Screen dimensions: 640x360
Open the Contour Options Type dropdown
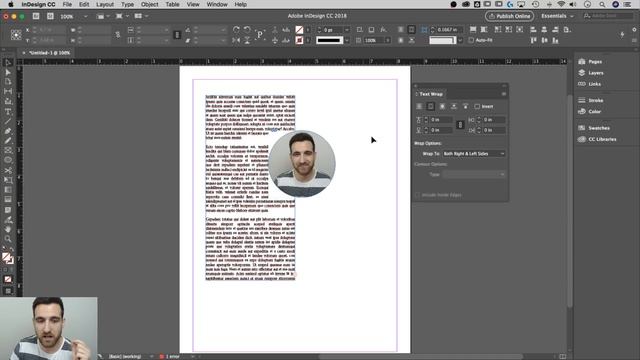tap(474, 174)
